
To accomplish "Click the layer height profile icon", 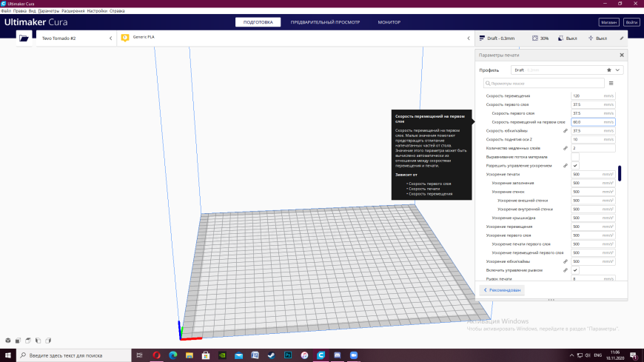I will [482, 38].
